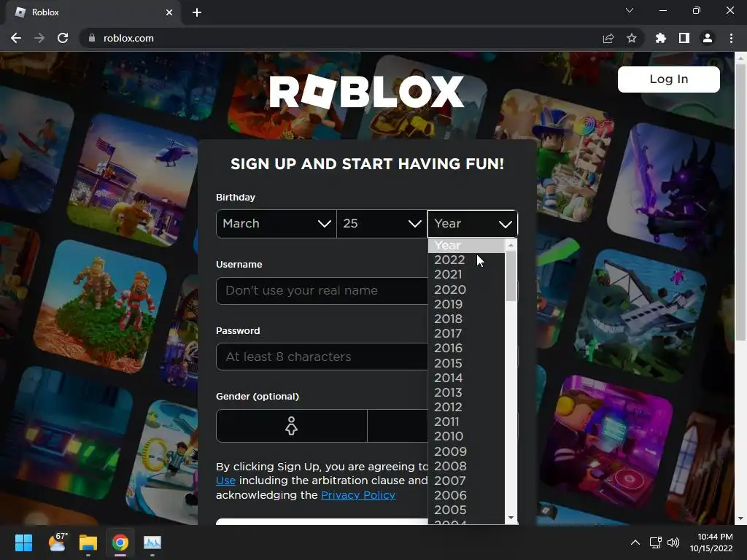
Task: Click the year list scrollbar thumb
Action: pyautogui.click(x=511, y=276)
